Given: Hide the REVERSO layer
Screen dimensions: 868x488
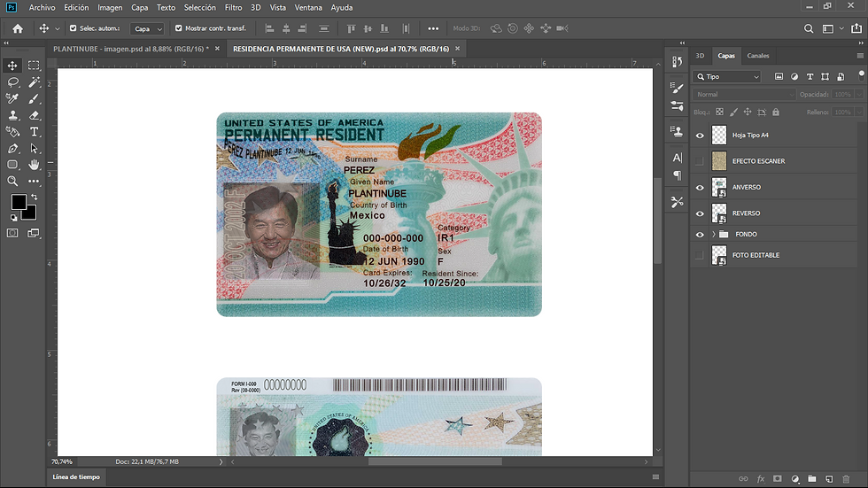Looking at the screenshot, I should [x=700, y=213].
